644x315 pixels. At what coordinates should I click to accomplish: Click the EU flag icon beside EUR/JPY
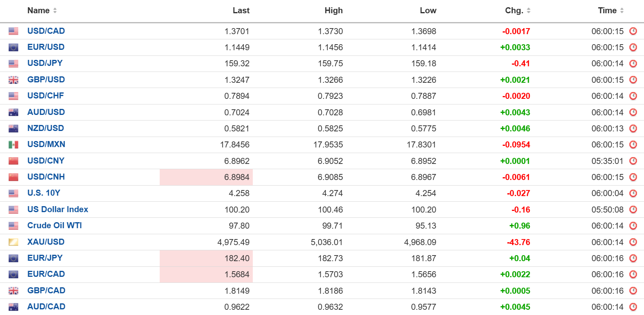pos(13,258)
